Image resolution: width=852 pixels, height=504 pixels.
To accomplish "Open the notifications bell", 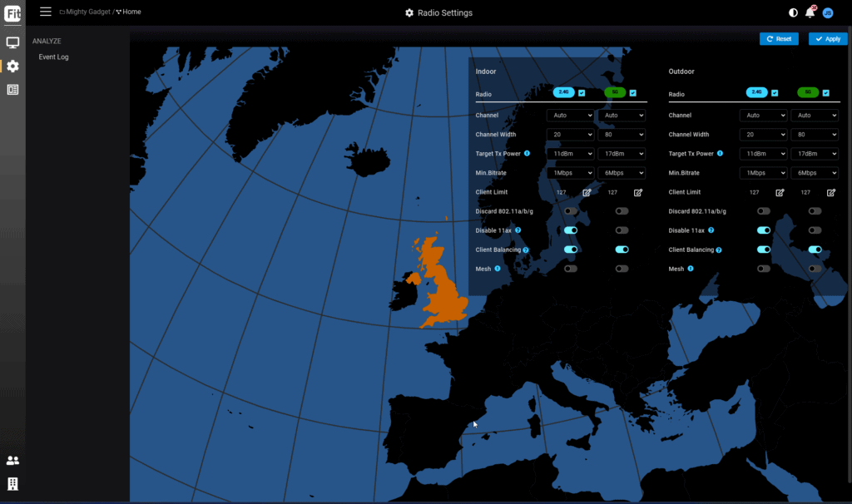I will [810, 12].
